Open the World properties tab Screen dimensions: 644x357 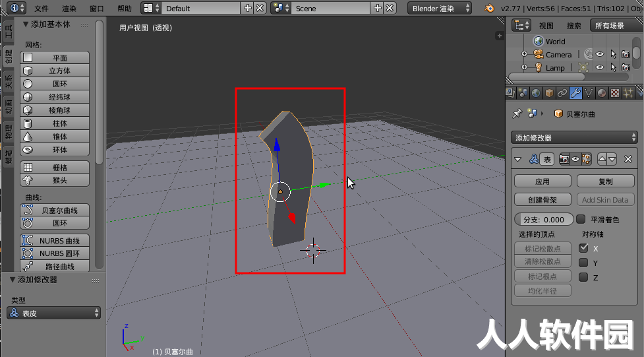click(x=536, y=93)
